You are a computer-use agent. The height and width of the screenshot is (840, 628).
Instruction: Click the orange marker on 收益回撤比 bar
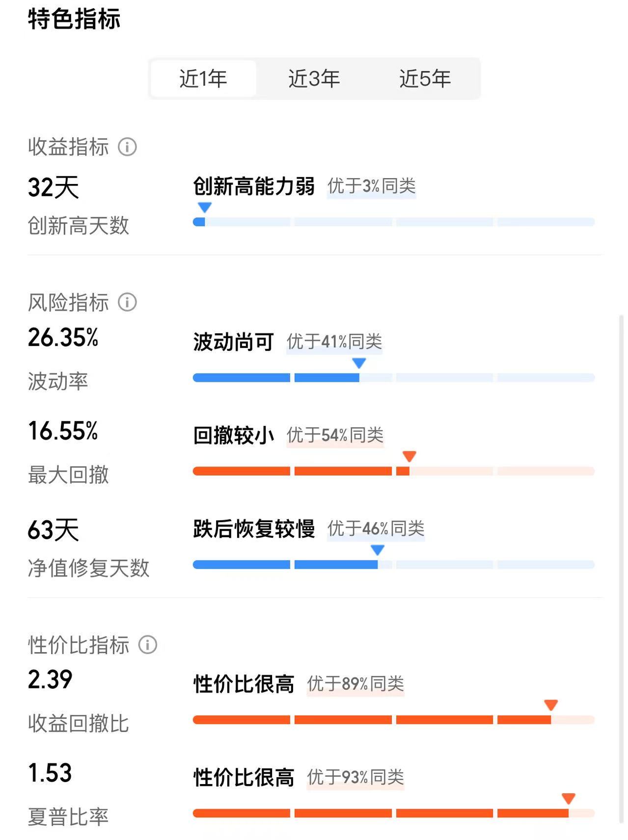(x=551, y=705)
